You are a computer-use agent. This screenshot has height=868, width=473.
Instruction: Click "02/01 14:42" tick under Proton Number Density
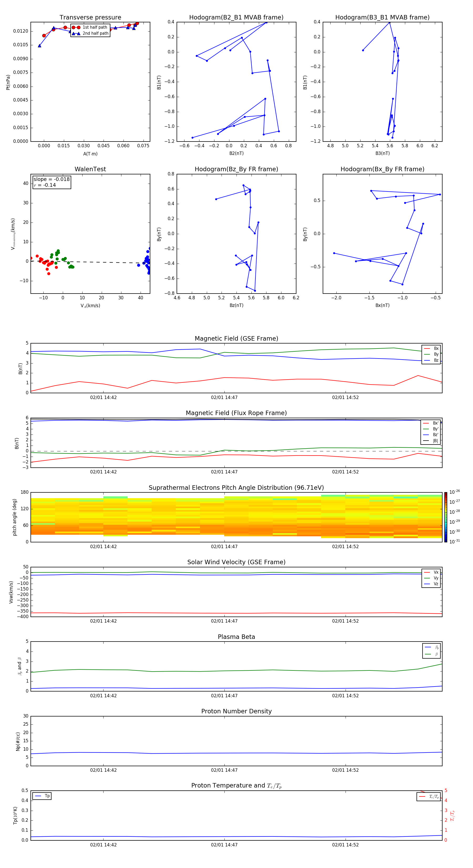coord(103,770)
